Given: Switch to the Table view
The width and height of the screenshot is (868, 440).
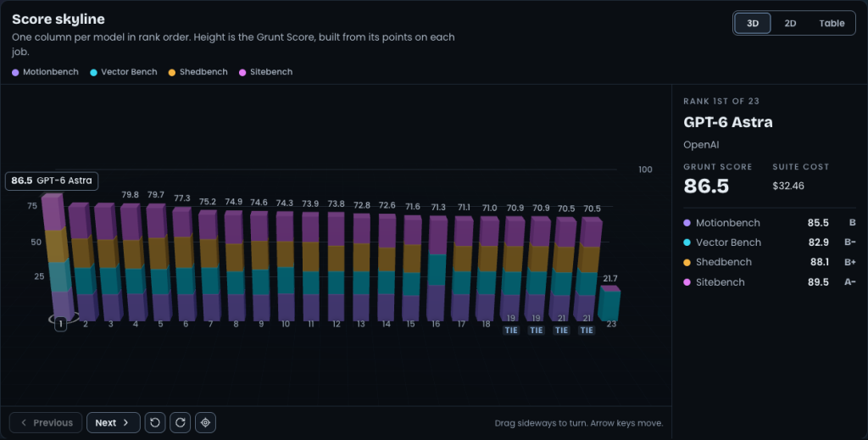Looking at the screenshot, I should coord(832,23).
